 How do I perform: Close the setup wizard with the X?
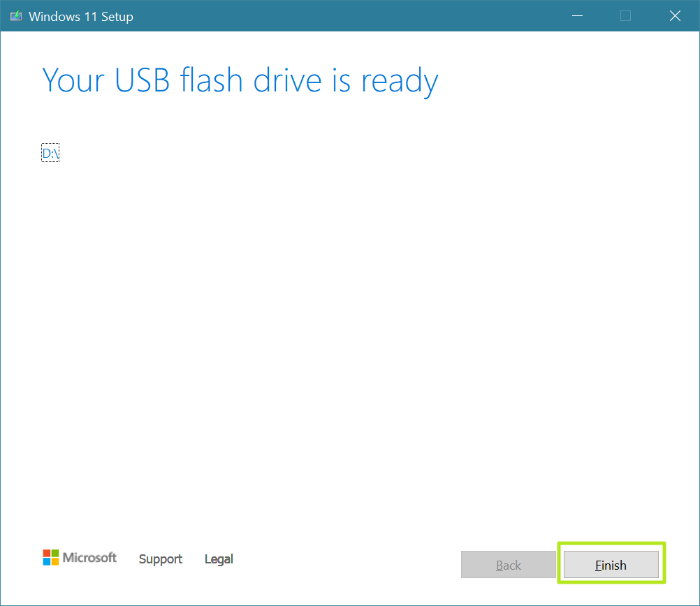674,15
